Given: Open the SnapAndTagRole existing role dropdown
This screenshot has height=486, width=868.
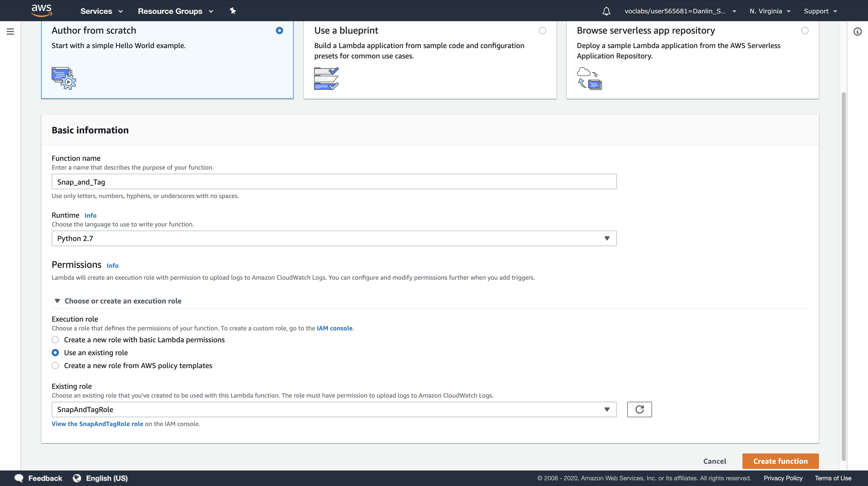Looking at the screenshot, I should [334, 409].
